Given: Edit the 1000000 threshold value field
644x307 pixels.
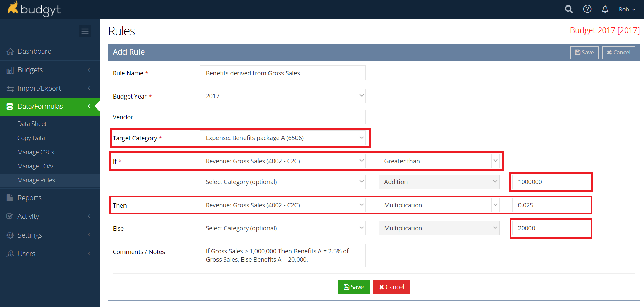Looking at the screenshot, I should tap(551, 182).
